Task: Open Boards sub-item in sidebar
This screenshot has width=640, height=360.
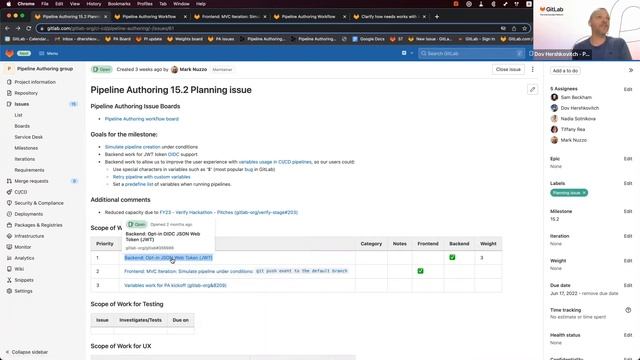Action: pos(22,126)
